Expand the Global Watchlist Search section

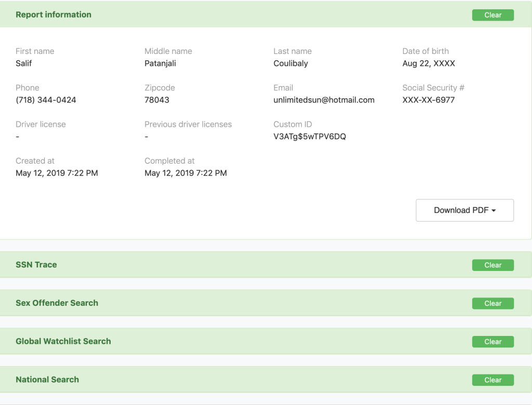pos(63,342)
